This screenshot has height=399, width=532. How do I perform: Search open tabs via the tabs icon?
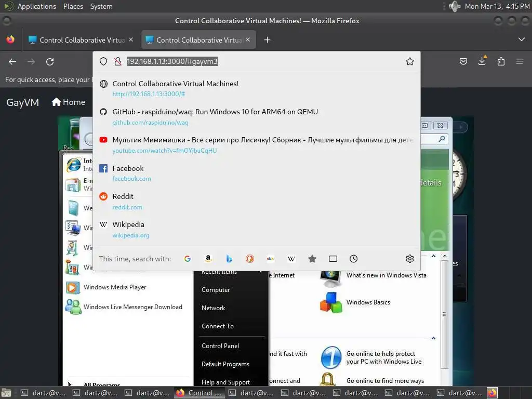tap(333, 259)
